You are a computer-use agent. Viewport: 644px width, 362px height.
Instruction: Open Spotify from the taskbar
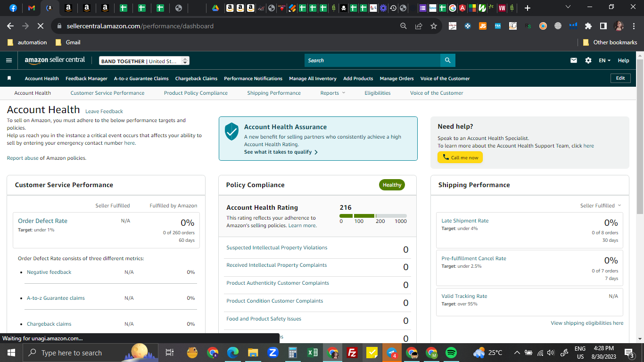(451, 353)
